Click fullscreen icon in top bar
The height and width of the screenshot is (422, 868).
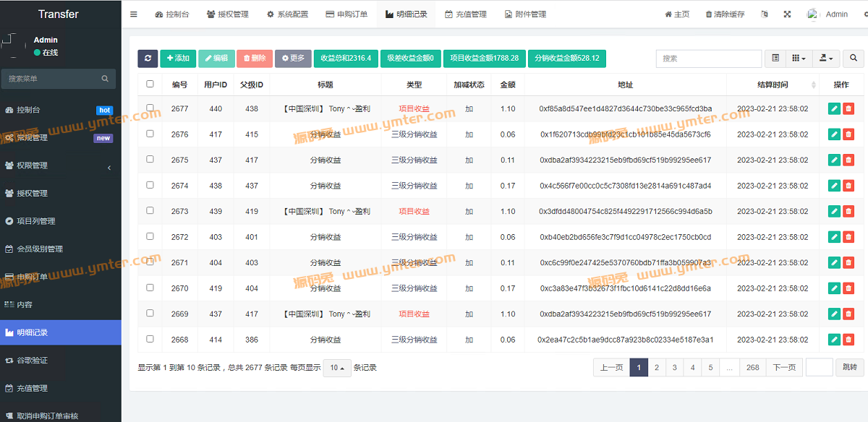pyautogui.click(x=787, y=14)
